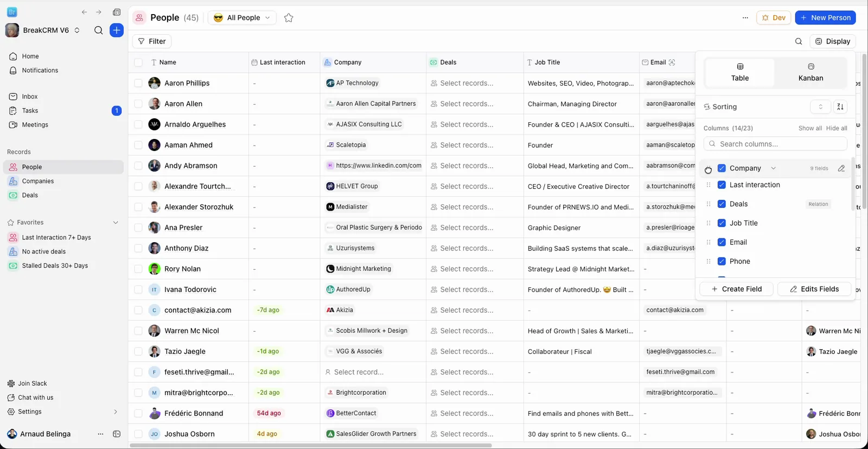Image resolution: width=868 pixels, height=449 pixels.
Task: Click the forward navigation arrow
Action: 99,12
